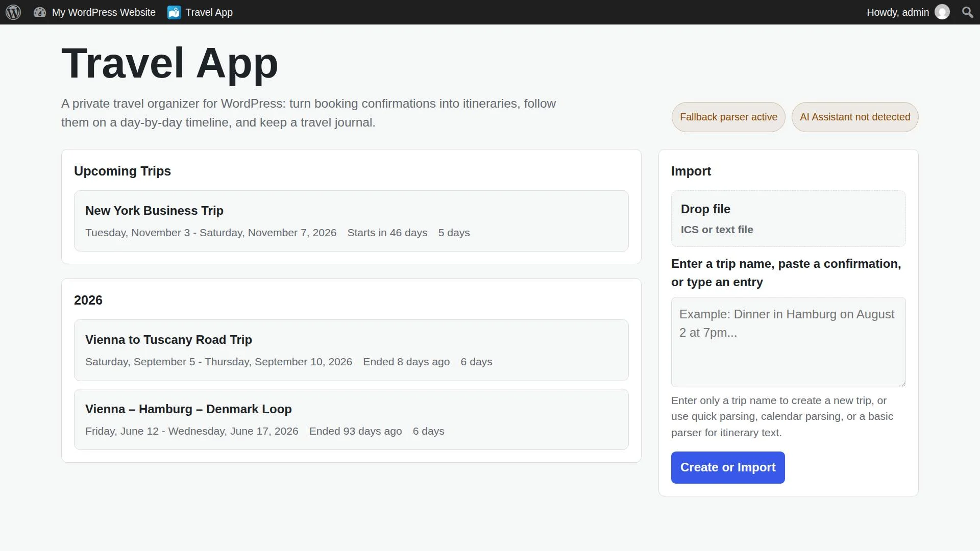Click the Travel App map icon in admin bar
The height and width of the screenshot is (551, 980).
[x=174, y=12]
